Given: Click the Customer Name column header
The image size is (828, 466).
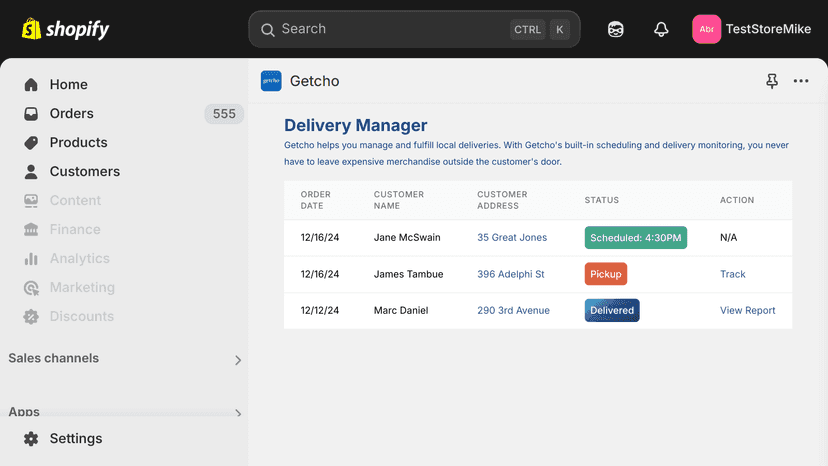Looking at the screenshot, I should click(399, 200).
